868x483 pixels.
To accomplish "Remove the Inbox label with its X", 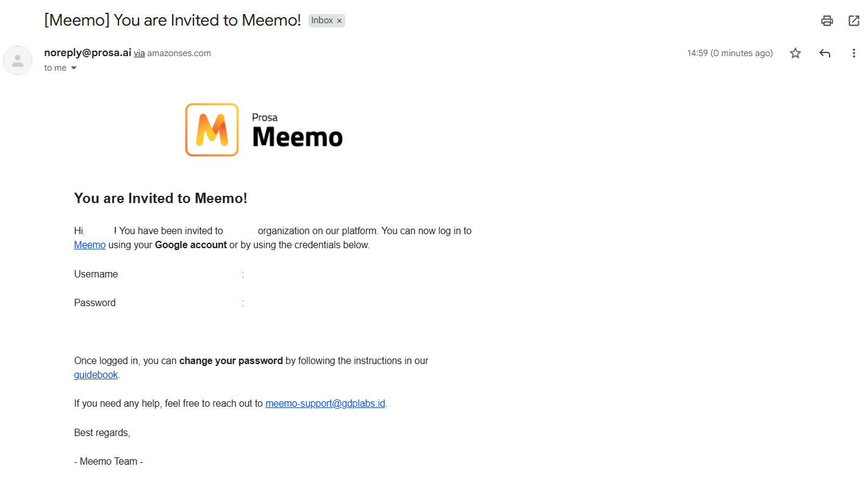I will [340, 21].
